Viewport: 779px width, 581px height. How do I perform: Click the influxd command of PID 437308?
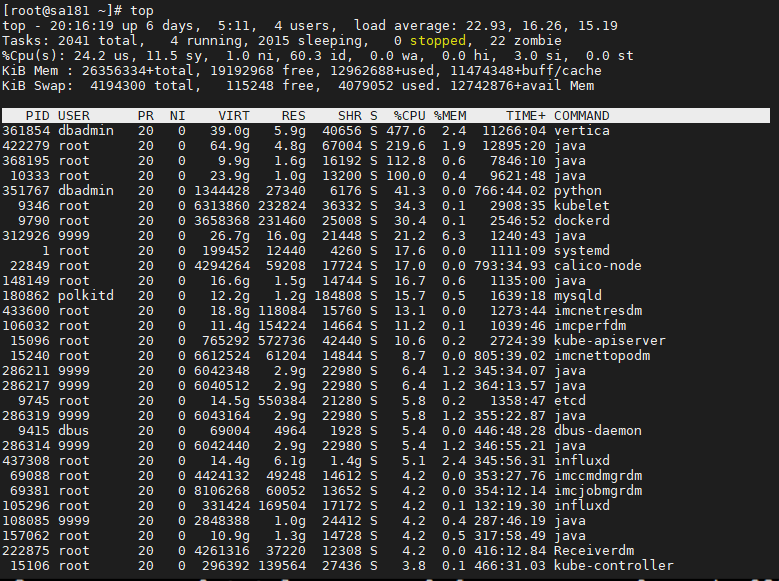click(x=581, y=460)
